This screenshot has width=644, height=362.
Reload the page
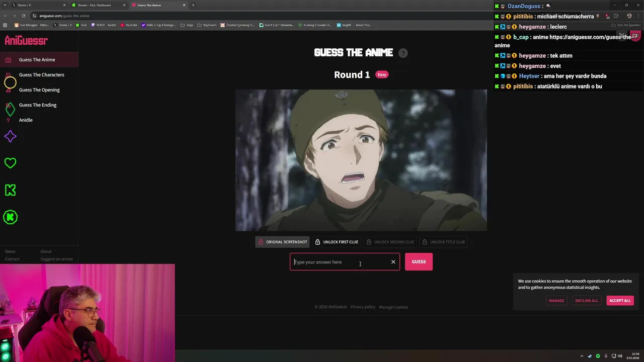pos(23,16)
